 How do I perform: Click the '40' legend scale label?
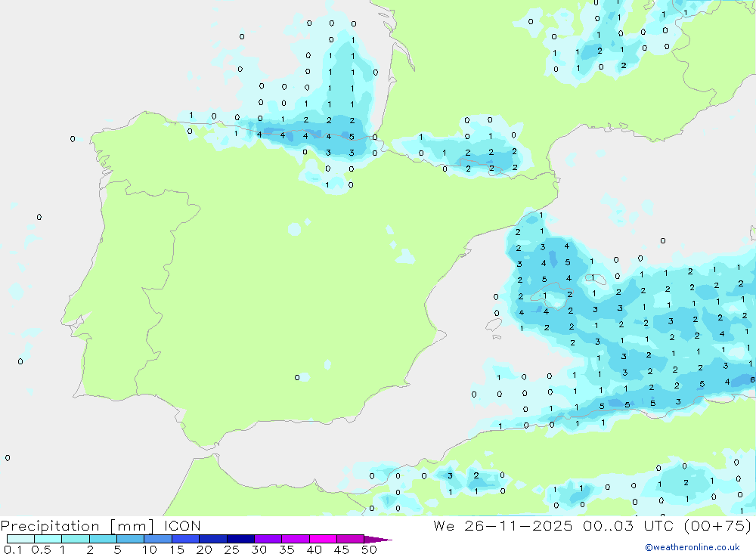click(x=314, y=549)
